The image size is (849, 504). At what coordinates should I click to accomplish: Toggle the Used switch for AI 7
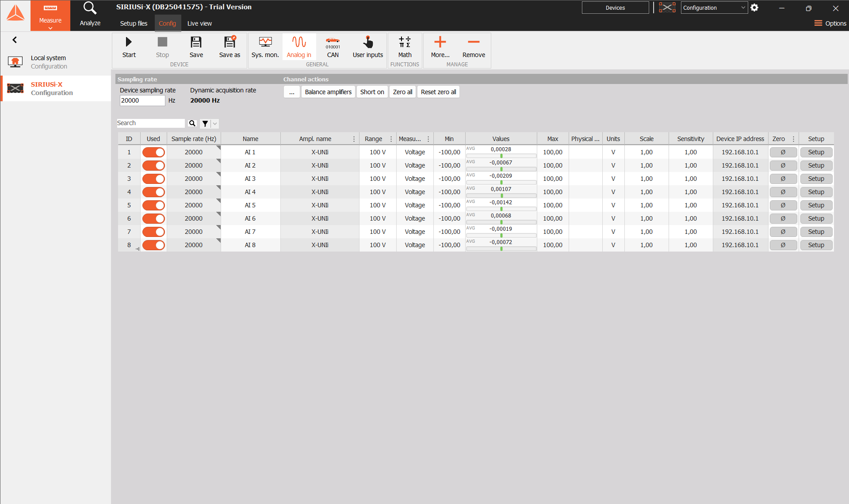(x=153, y=232)
